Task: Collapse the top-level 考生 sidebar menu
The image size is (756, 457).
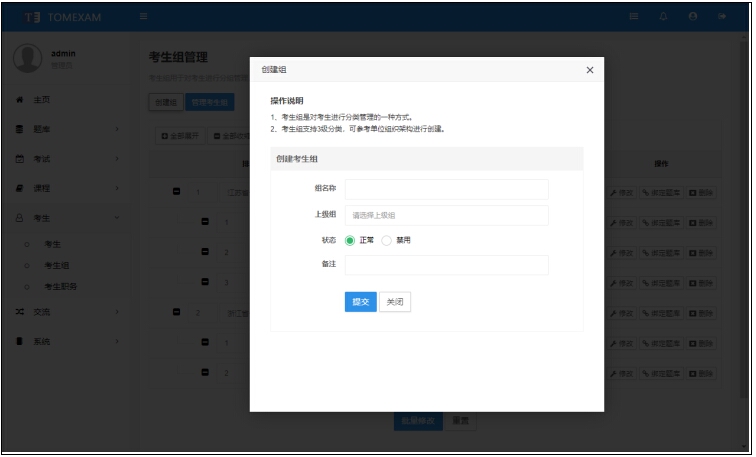Action: (41, 218)
